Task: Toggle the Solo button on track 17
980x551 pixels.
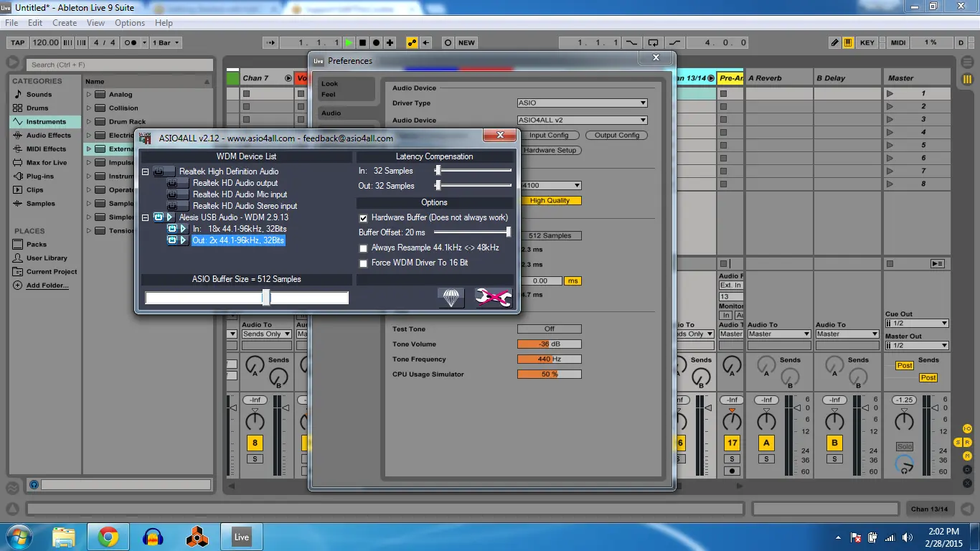Action: [x=732, y=458]
